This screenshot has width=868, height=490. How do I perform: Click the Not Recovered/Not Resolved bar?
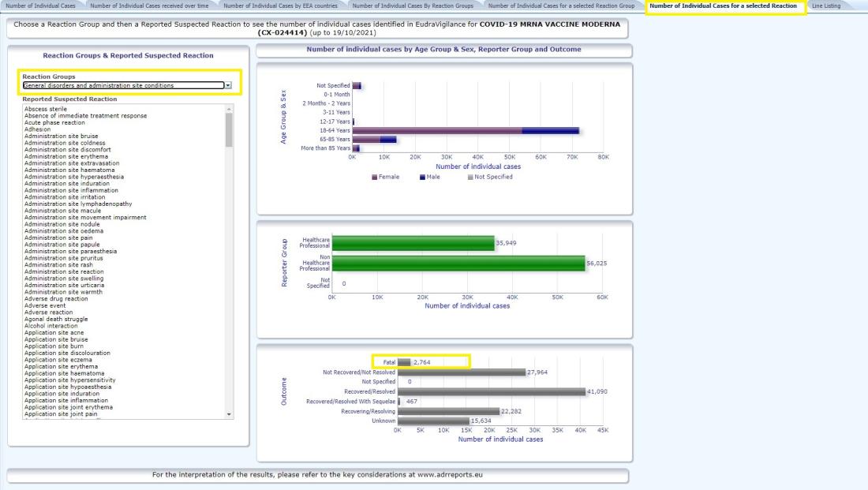coord(462,372)
